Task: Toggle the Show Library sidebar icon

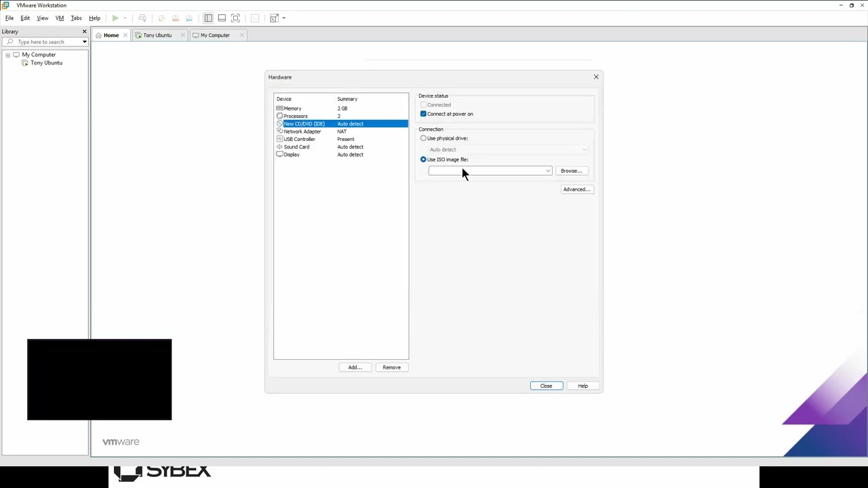Action: pyautogui.click(x=208, y=18)
